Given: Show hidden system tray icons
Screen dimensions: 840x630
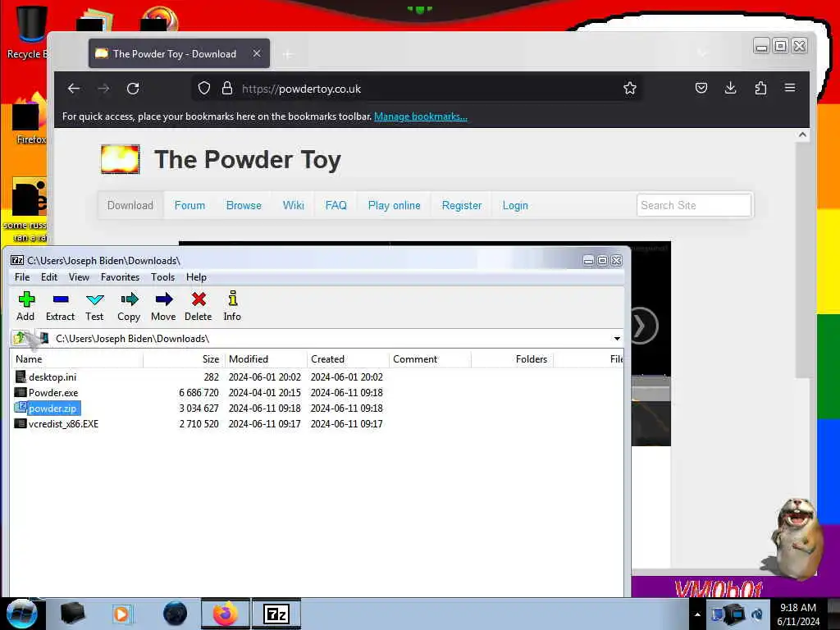Looking at the screenshot, I should click(697, 614).
